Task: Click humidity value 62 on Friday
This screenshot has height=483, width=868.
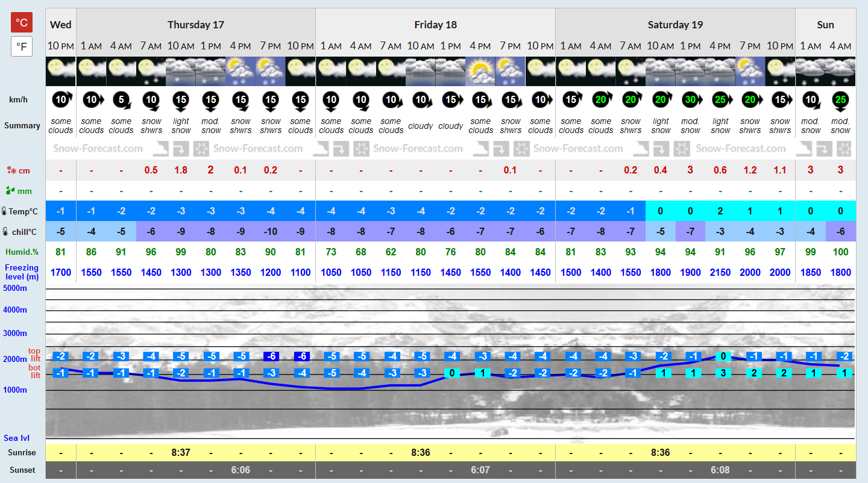Action: tap(391, 252)
